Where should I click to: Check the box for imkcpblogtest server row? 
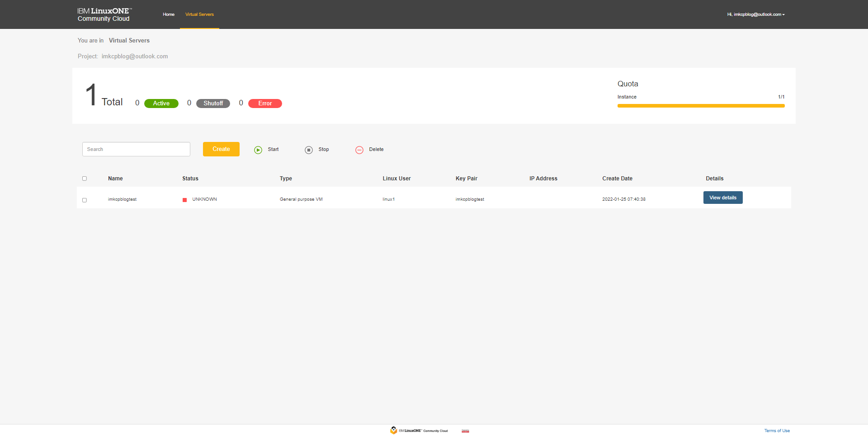[85, 200]
